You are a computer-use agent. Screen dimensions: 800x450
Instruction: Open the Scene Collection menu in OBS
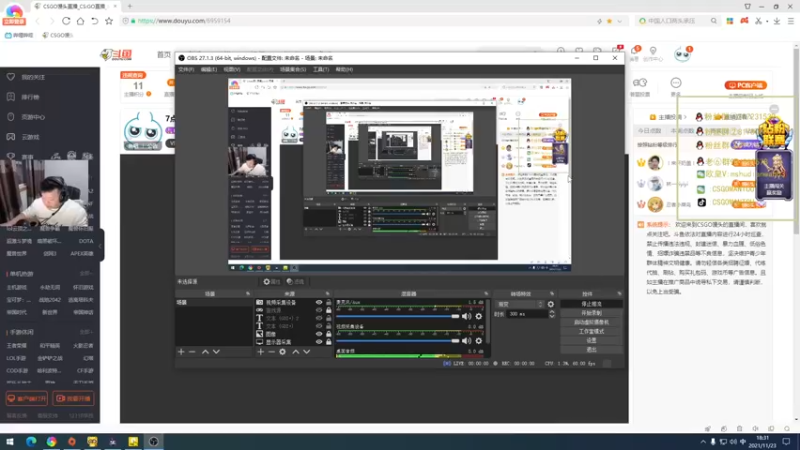click(293, 69)
